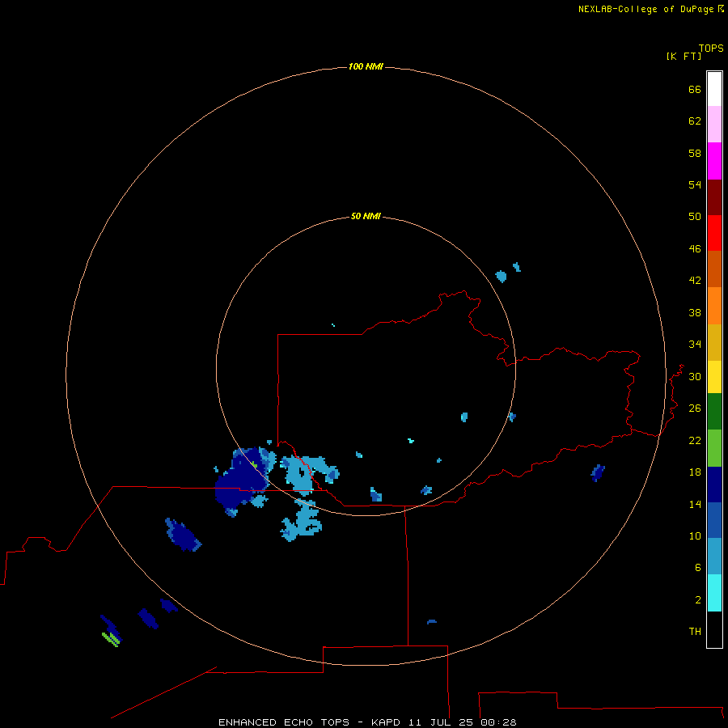The height and width of the screenshot is (728, 728).
Task: Click legend value "50"
Action: 695,217
